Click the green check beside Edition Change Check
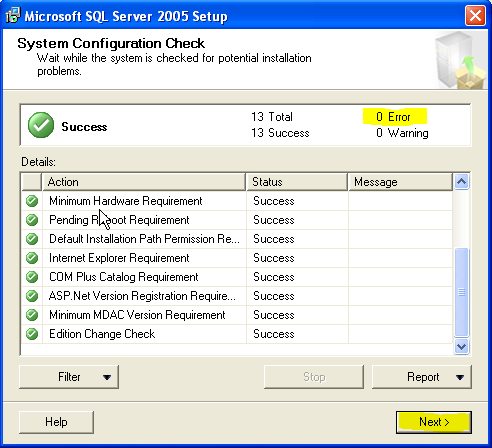This screenshot has height=448, width=492. click(x=32, y=334)
